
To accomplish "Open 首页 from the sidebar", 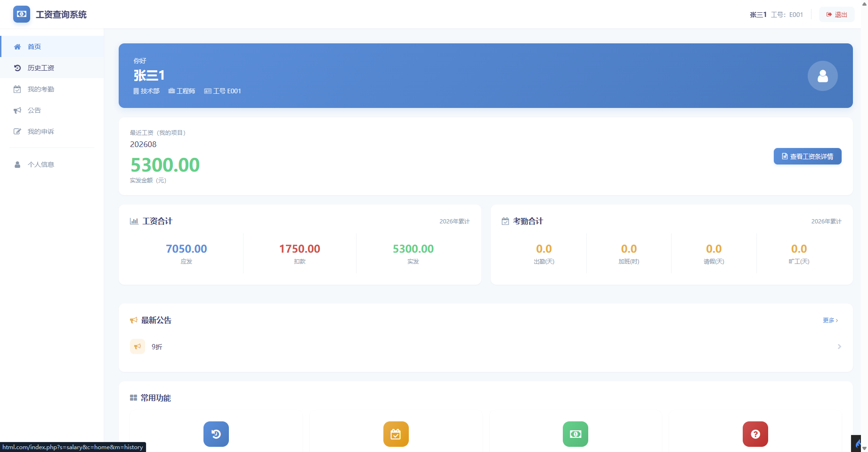I will pyautogui.click(x=52, y=47).
